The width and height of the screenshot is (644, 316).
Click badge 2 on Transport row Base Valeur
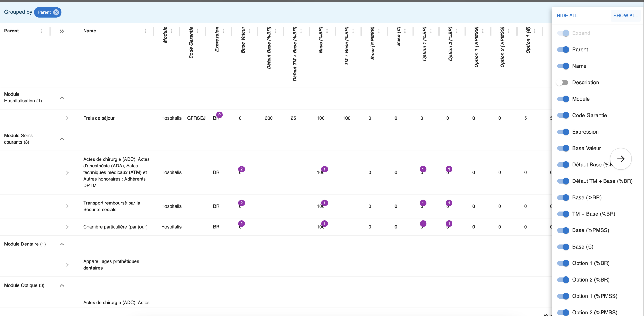(x=241, y=203)
